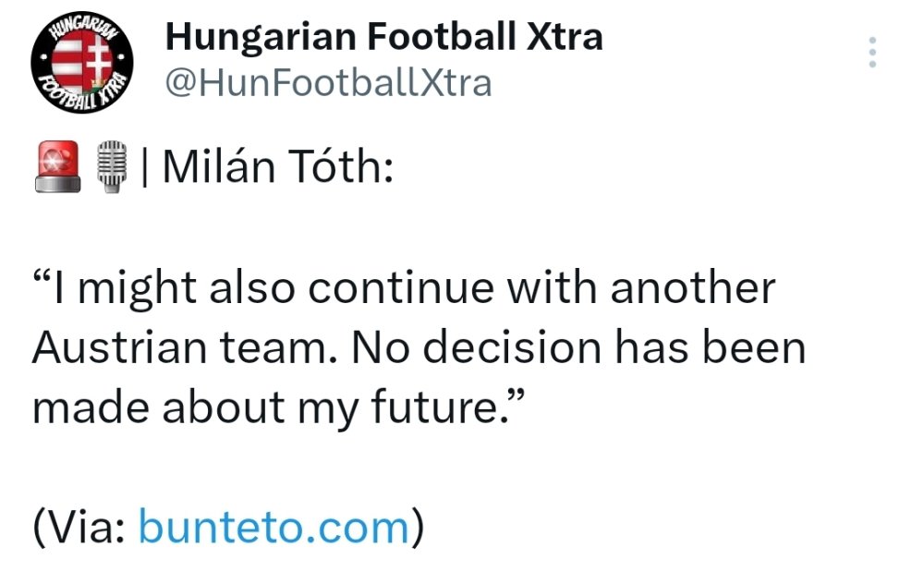
Task: Open the Hungarian Football Xtra profile avatar
Action: click(81, 63)
